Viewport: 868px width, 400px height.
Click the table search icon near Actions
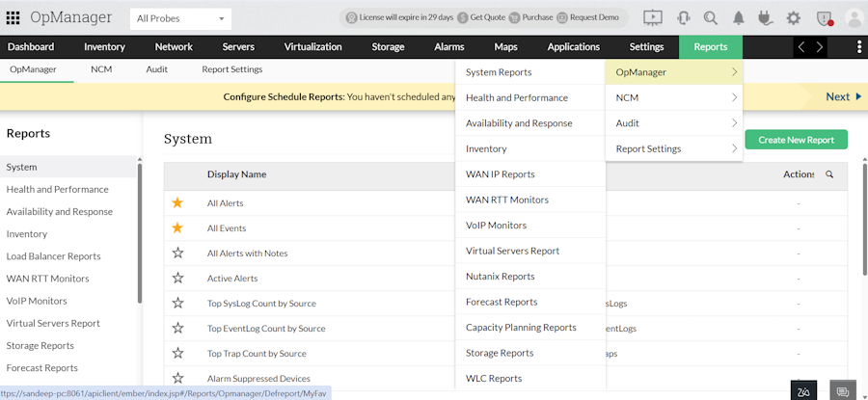(x=829, y=174)
